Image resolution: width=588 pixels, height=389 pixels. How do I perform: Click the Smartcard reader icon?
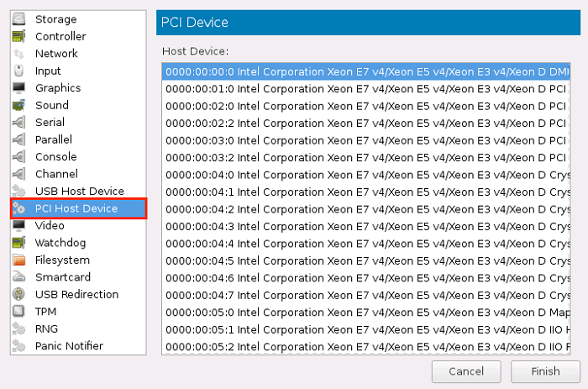coord(18,277)
